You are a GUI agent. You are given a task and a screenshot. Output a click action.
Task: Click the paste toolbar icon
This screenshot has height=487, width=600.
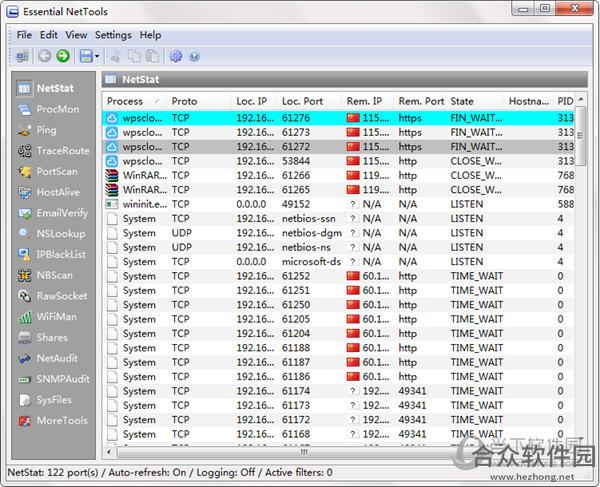pos(153,56)
